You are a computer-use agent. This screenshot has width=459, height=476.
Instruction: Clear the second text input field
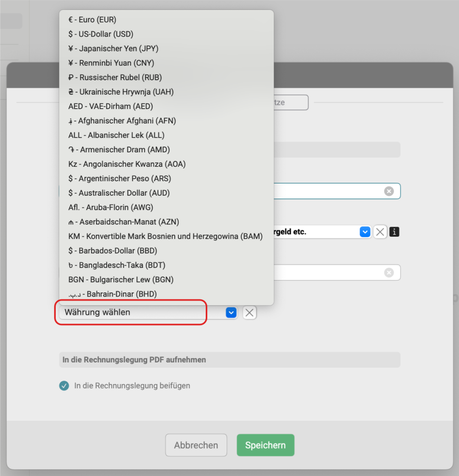[389, 272]
